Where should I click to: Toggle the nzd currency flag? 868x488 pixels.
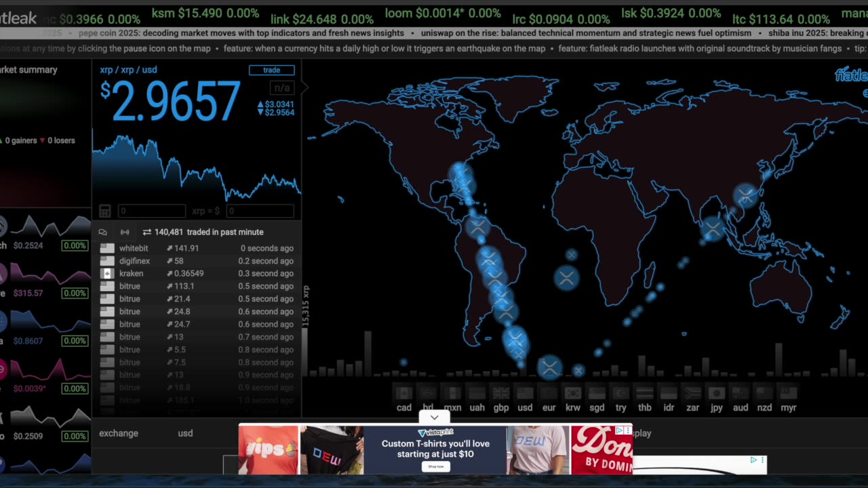click(x=764, y=393)
